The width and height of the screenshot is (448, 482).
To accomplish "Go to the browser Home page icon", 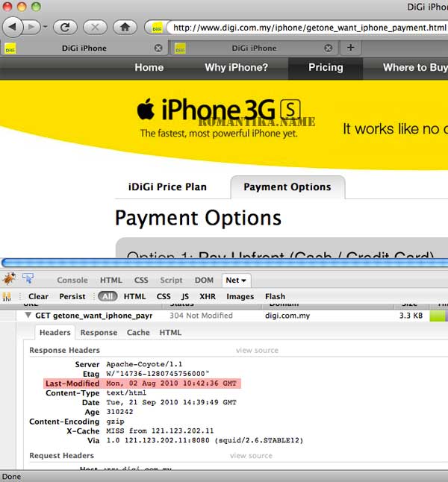I will click(x=125, y=28).
